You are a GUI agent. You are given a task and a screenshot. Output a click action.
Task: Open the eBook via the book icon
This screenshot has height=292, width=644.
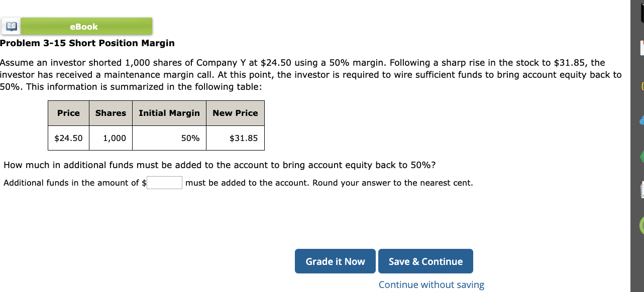click(10, 26)
